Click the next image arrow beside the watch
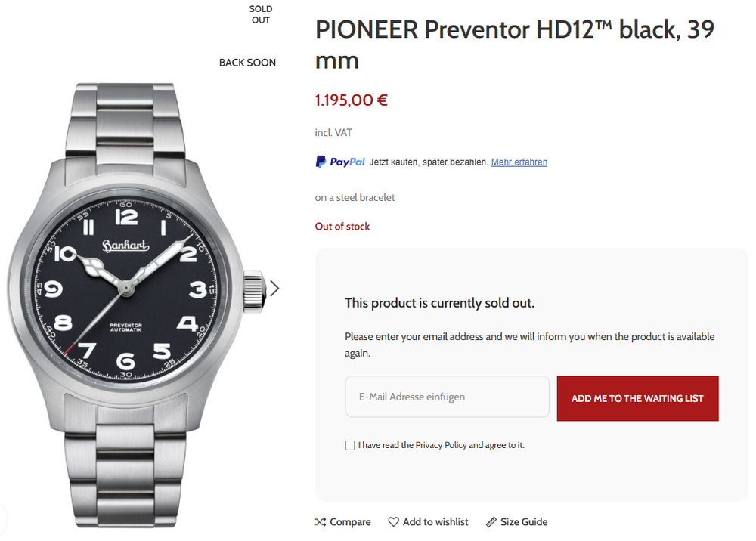The width and height of the screenshot is (756, 541). coord(274,288)
